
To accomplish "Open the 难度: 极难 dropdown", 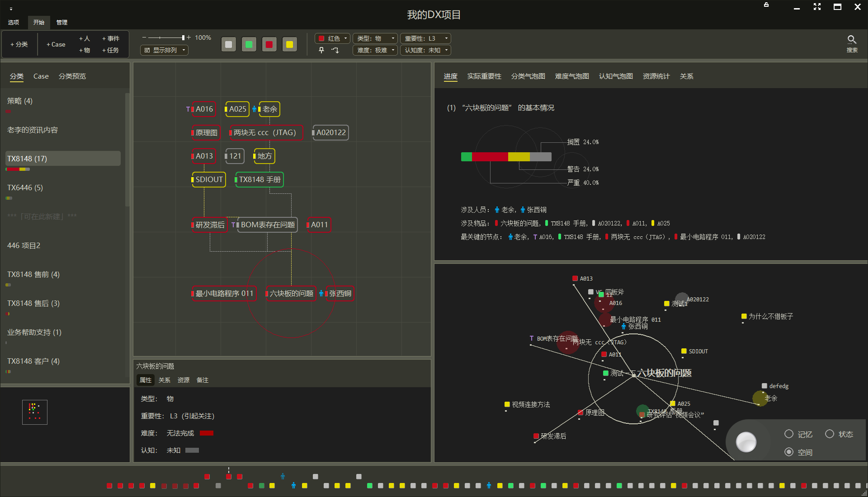I will 375,50.
